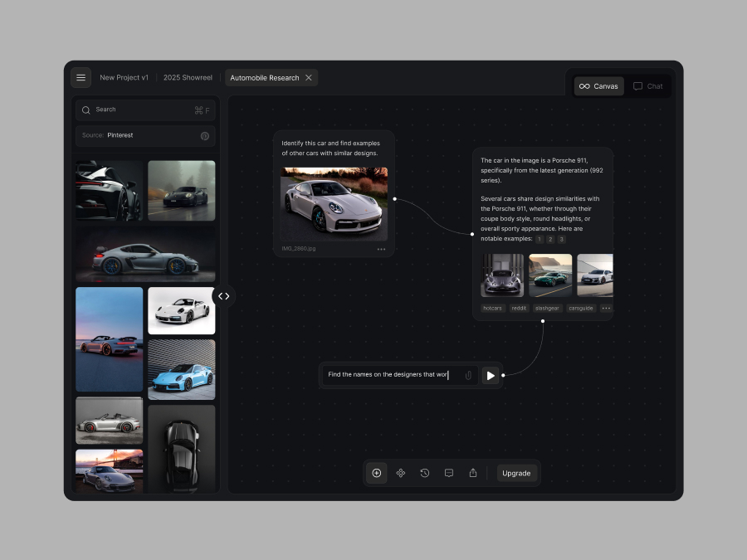747x560 pixels.
Task: Click the search magnifier icon
Action: (x=85, y=110)
